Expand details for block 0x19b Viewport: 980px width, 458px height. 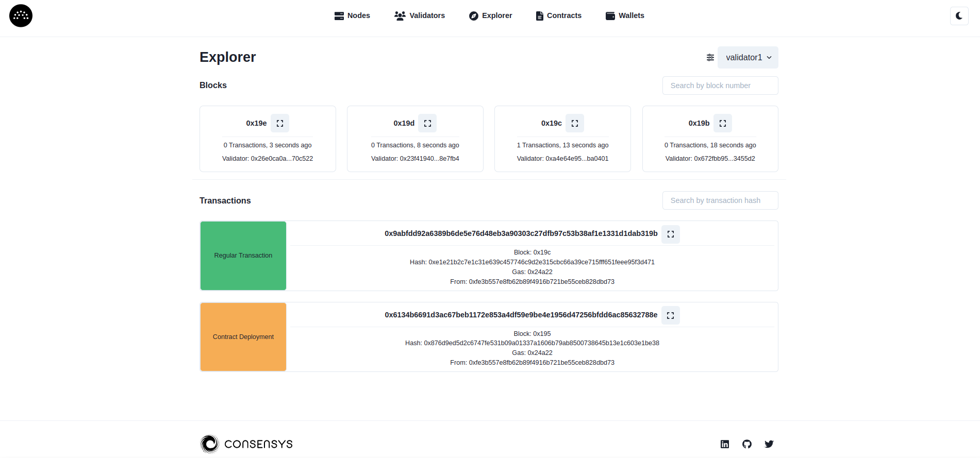[x=722, y=123]
